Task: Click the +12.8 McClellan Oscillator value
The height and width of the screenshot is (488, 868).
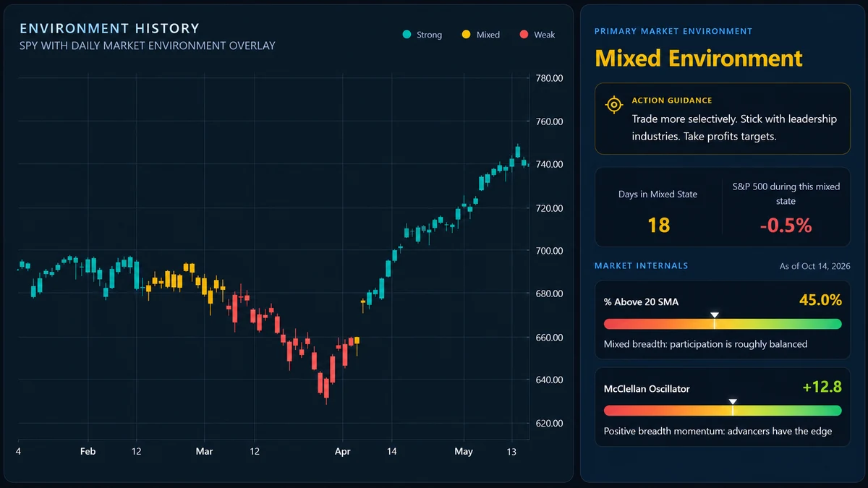Action: click(822, 387)
